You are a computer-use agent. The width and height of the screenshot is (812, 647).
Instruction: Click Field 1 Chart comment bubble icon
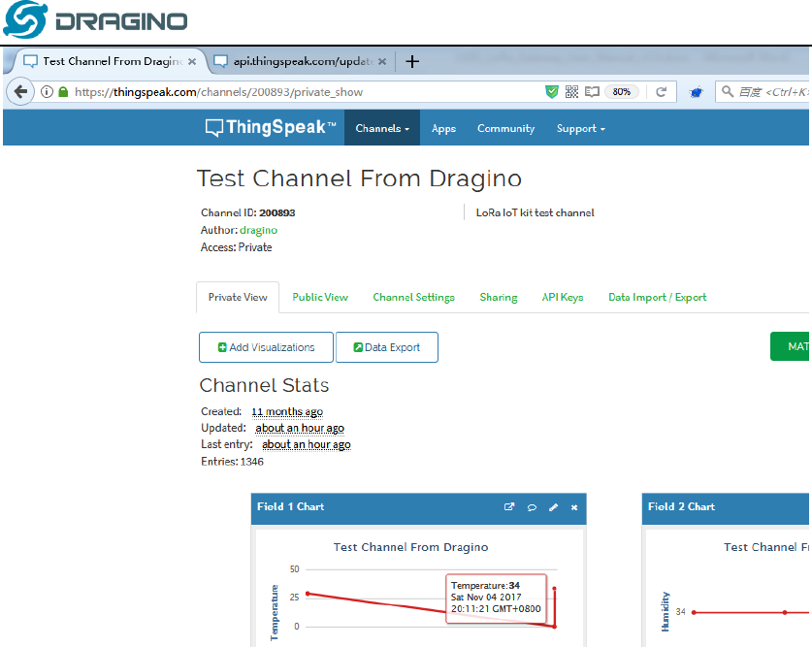(x=532, y=507)
